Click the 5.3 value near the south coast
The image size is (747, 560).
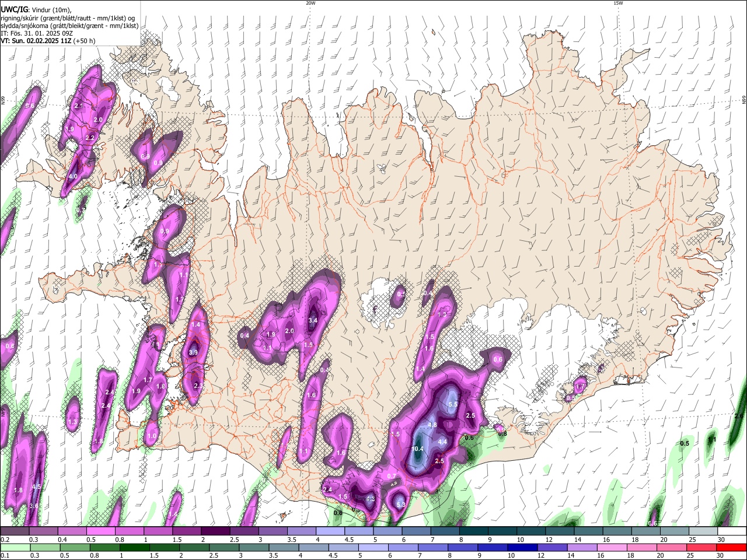[400, 505]
